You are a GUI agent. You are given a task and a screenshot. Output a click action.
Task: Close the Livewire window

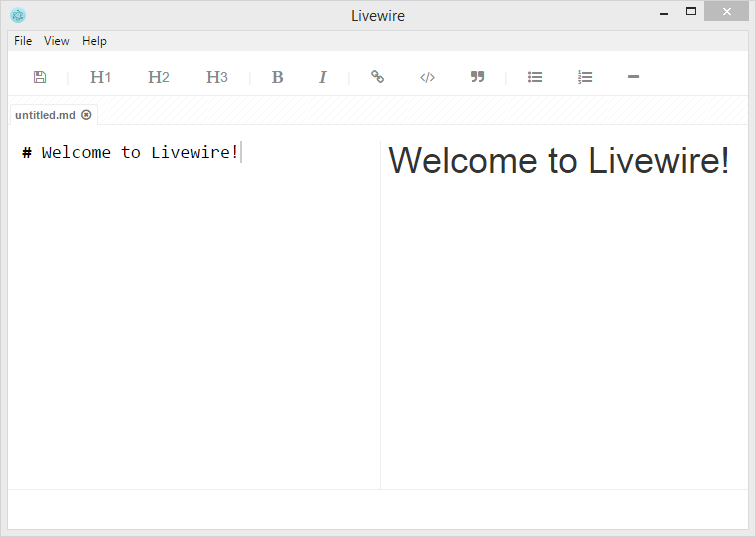point(727,12)
